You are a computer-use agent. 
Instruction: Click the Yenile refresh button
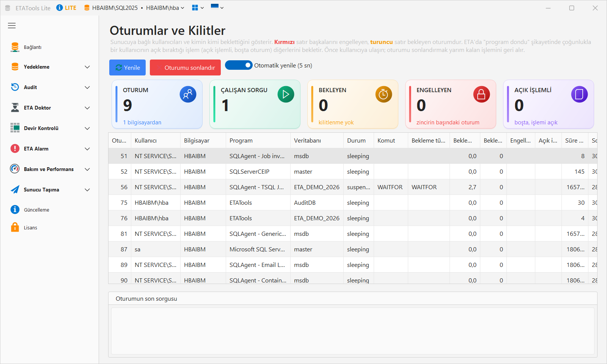pyautogui.click(x=127, y=67)
